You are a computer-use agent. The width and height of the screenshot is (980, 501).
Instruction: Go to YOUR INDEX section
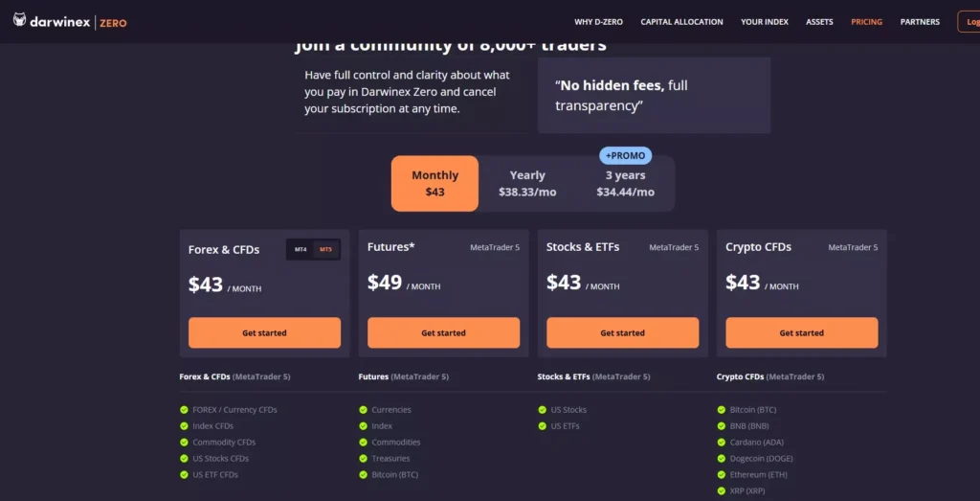coord(765,22)
